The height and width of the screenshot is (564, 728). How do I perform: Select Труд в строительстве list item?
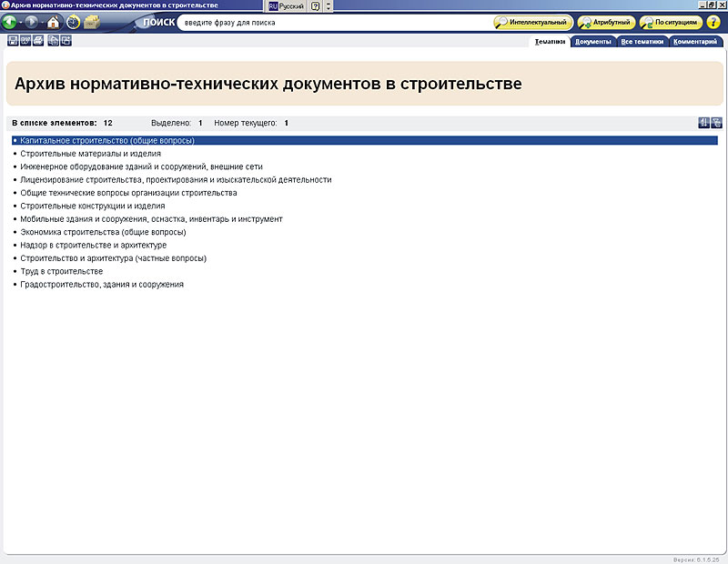pos(61,271)
